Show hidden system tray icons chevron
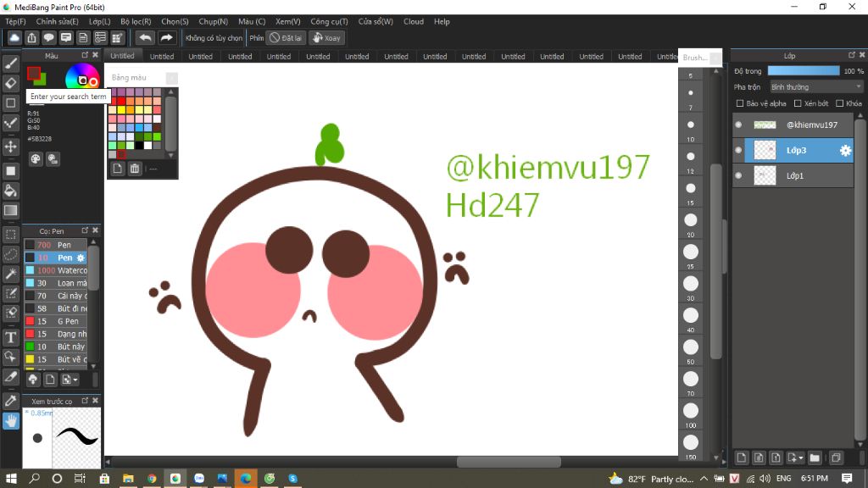868x488 pixels. click(x=704, y=479)
